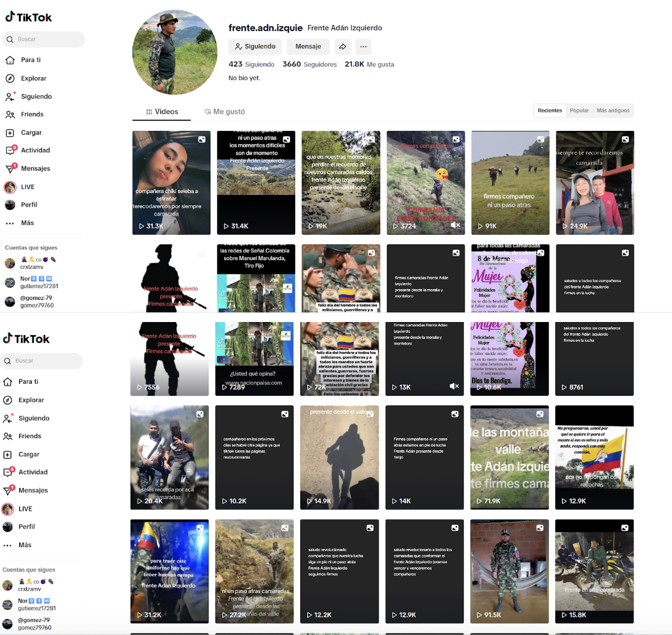
Task: Click the photo carousel icon on 91K video
Action: [x=541, y=139]
